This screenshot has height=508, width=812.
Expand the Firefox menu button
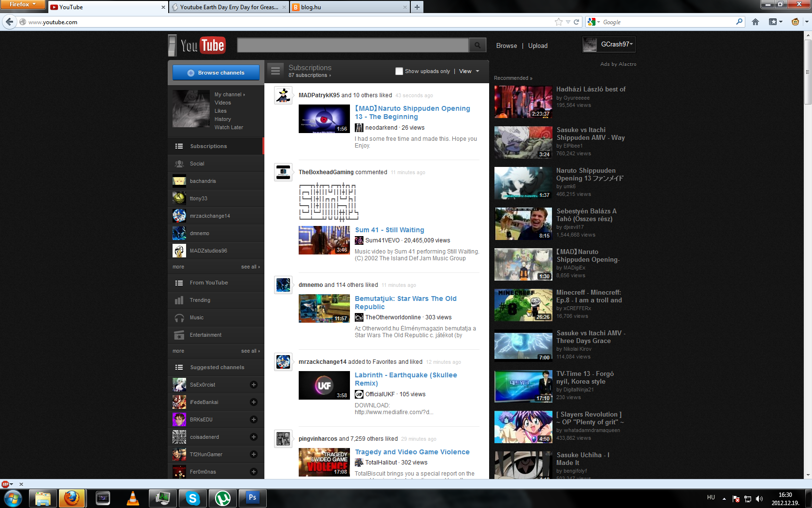[22, 4]
